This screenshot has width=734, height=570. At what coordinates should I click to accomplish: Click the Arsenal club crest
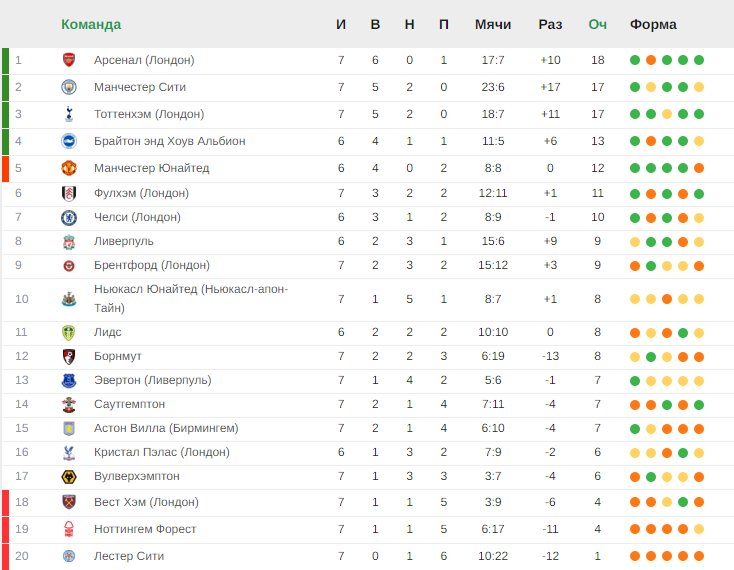69,60
